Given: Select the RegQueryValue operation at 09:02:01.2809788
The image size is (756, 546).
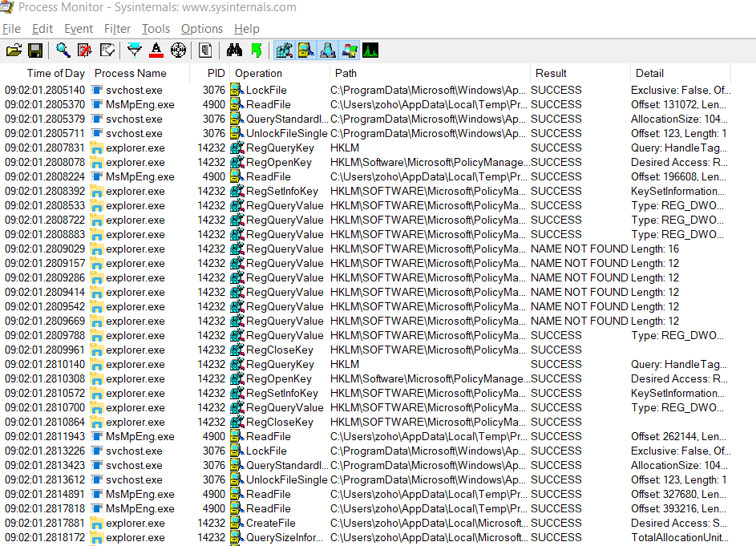Looking at the screenshot, I should tap(285, 335).
